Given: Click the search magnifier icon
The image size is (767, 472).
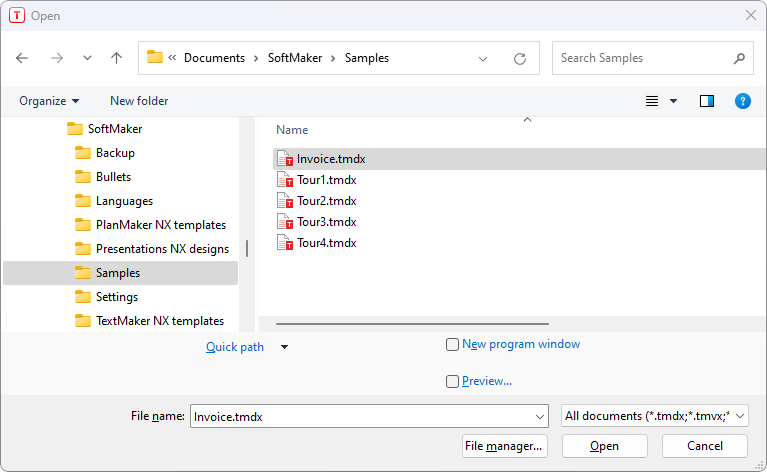Looking at the screenshot, I should point(739,58).
